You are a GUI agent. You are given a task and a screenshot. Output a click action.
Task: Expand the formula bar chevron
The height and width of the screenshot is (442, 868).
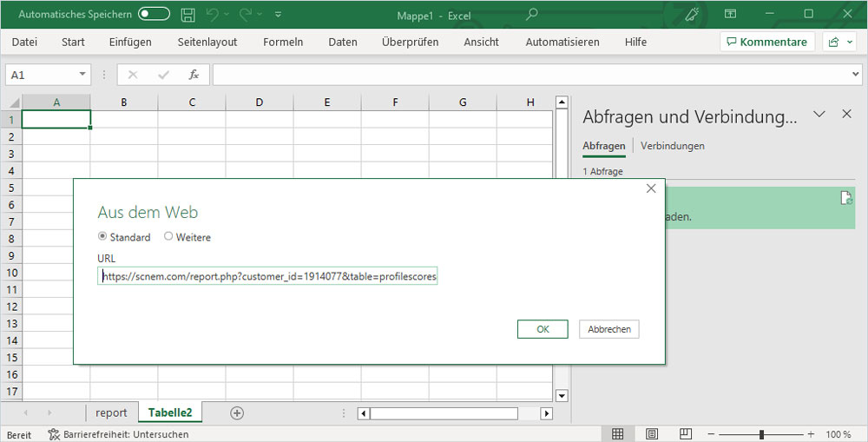(856, 74)
